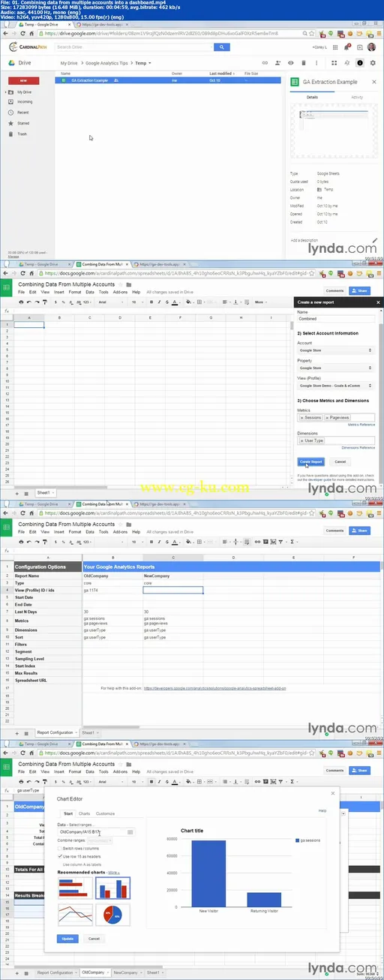Check Use column A as labels
Viewport: 384px width, 980px height.
(60, 864)
